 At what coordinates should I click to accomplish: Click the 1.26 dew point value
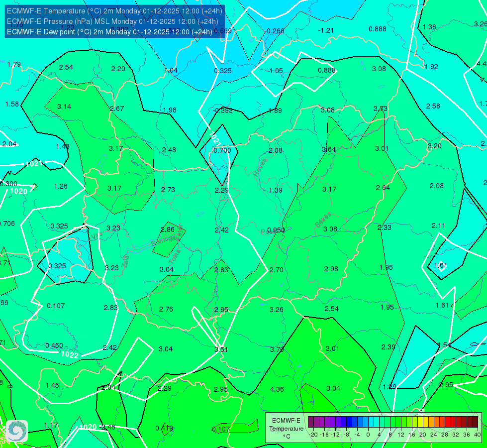pos(61,186)
